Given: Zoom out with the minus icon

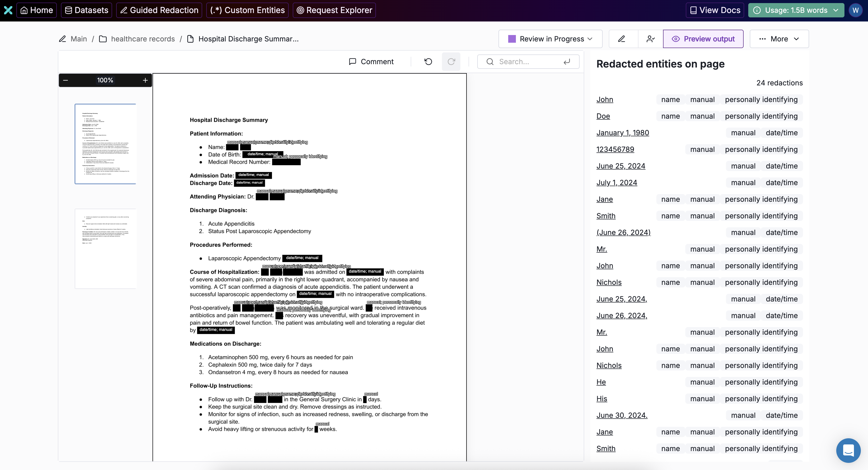Looking at the screenshot, I should (66, 80).
